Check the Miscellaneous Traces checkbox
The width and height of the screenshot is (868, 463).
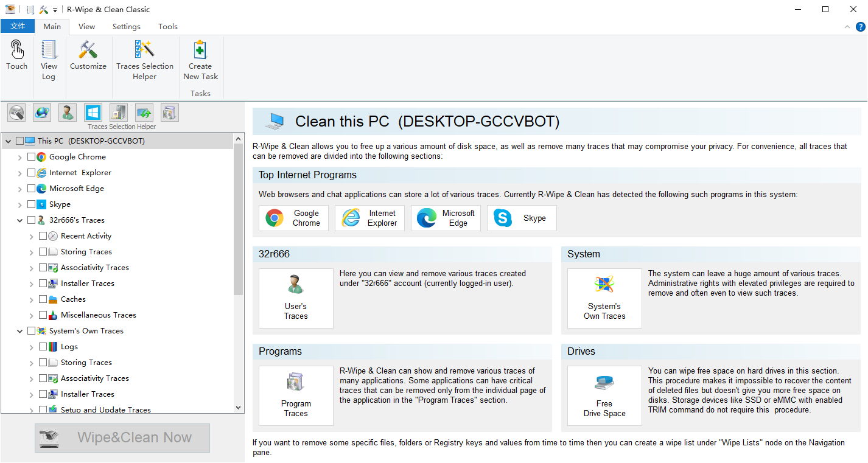point(43,315)
